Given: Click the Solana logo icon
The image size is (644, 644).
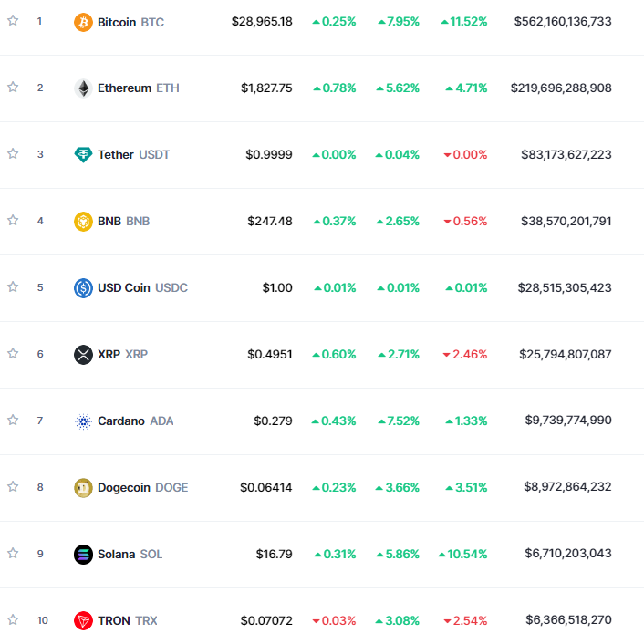Looking at the screenshot, I should coord(83,554).
